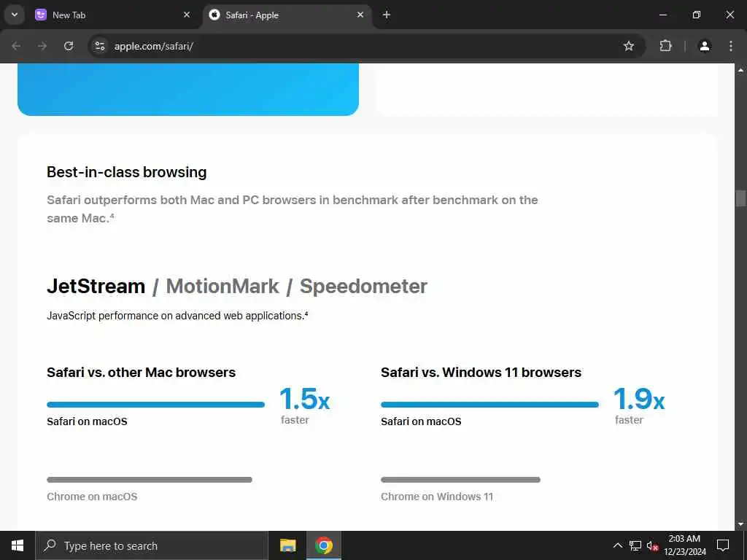Switch to the New Tab tab
This screenshot has height=560, width=747.
[x=112, y=15]
